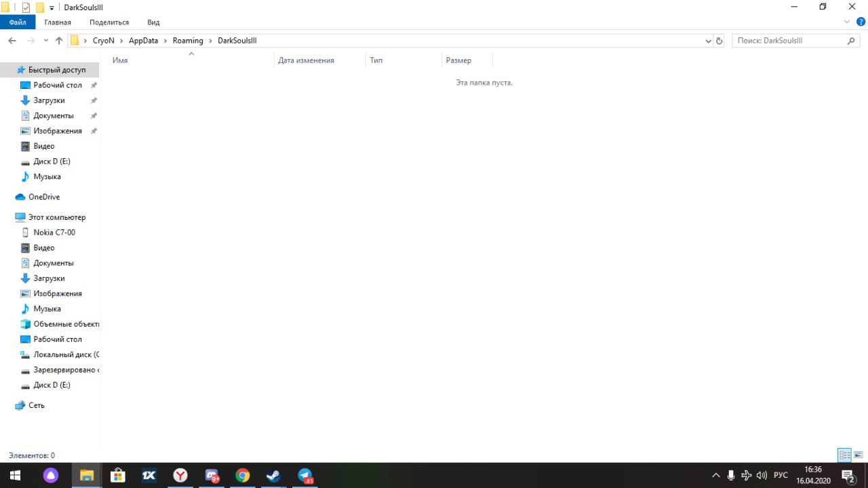Switch the РУС input language
Screen dimensions: 868x488
(x=781, y=475)
